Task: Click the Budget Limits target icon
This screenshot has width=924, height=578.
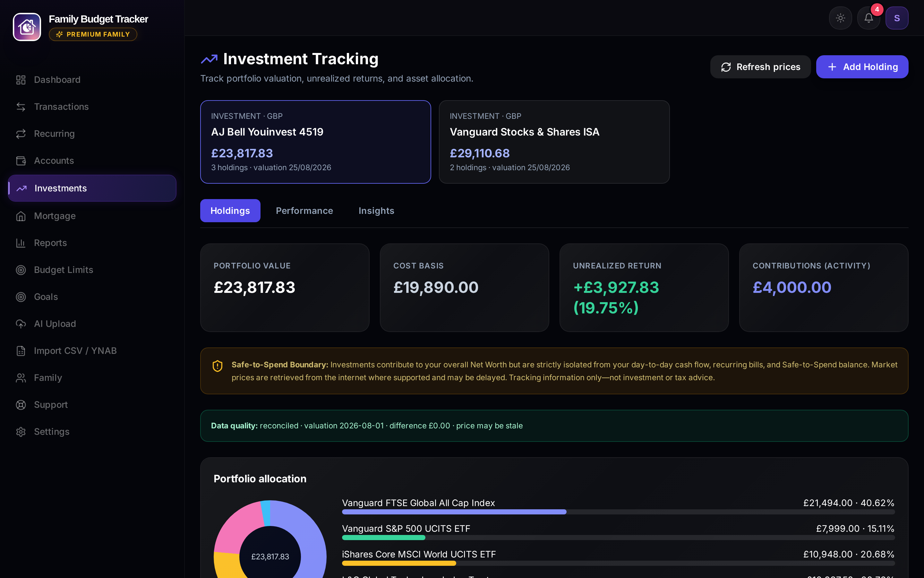Action: point(21,270)
